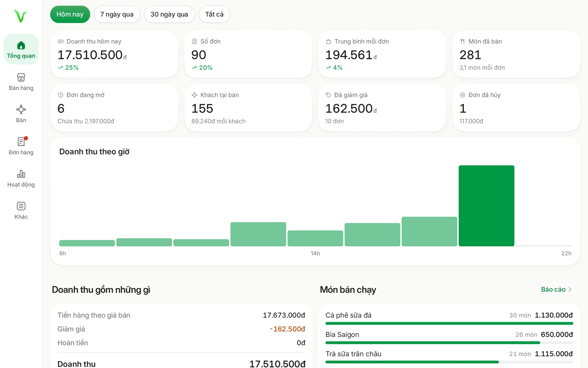The width and height of the screenshot is (588, 368).
Task: Open the Khác menu icon
Action: pos(21,206)
